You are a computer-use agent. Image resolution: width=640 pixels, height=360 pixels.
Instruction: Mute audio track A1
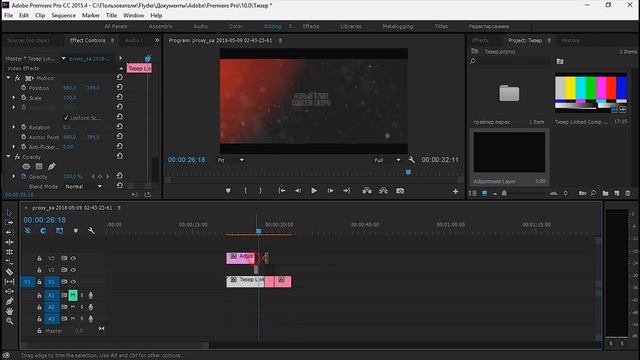[x=73, y=295]
